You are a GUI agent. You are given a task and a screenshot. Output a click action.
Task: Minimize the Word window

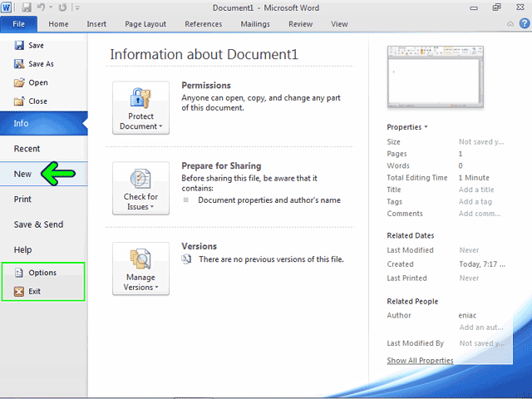(x=474, y=7)
